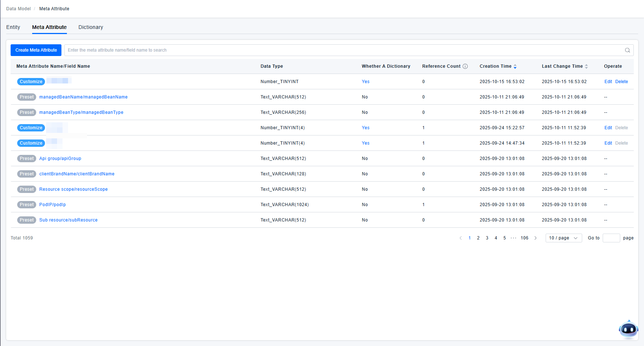Viewport: 644px width, 346px height.
Task: Switch to the Entity tab
Action: coord(13,27)
